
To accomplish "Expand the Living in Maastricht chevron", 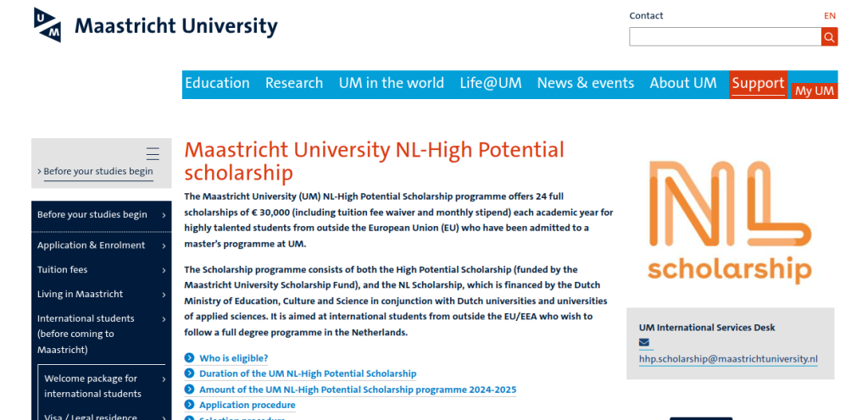I will [164, 295].
